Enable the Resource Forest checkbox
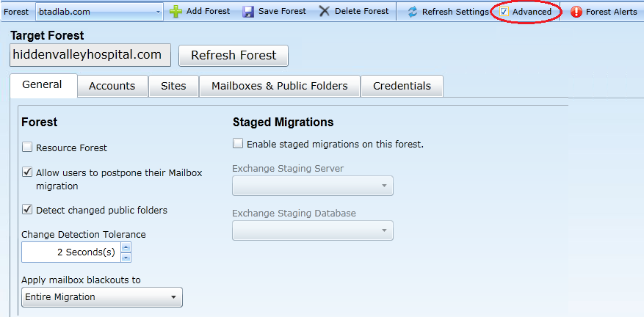 [27, 147]
